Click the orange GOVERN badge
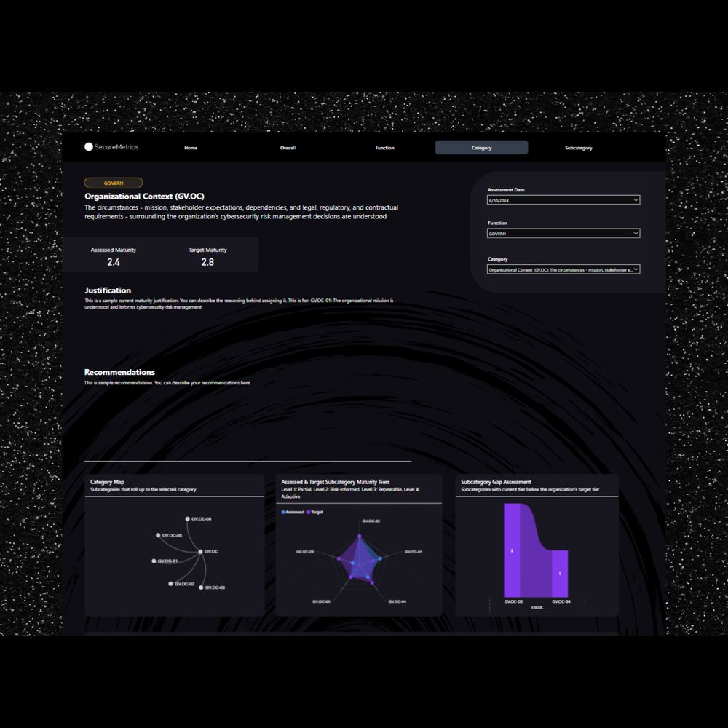This screenshot has height=728, width=728. click(114, 183)
